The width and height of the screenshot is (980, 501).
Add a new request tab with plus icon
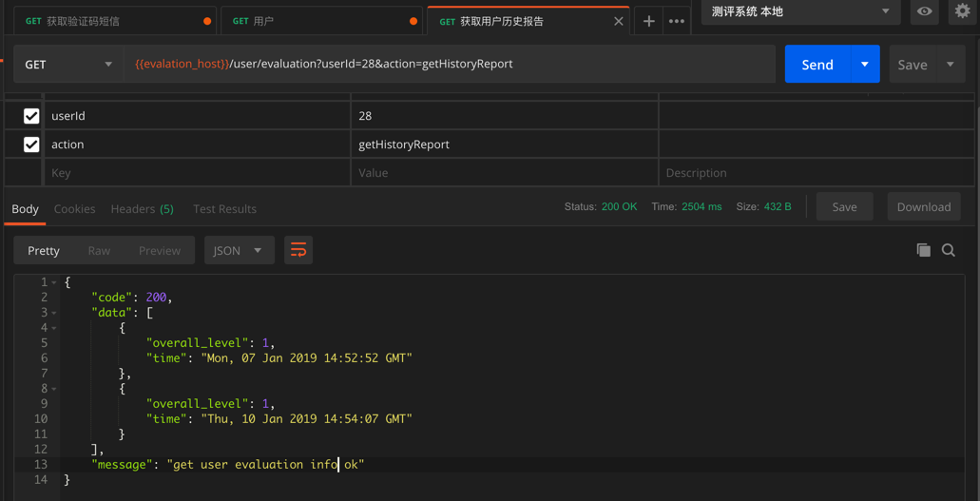pyautogui.click(x=649, y=21)
